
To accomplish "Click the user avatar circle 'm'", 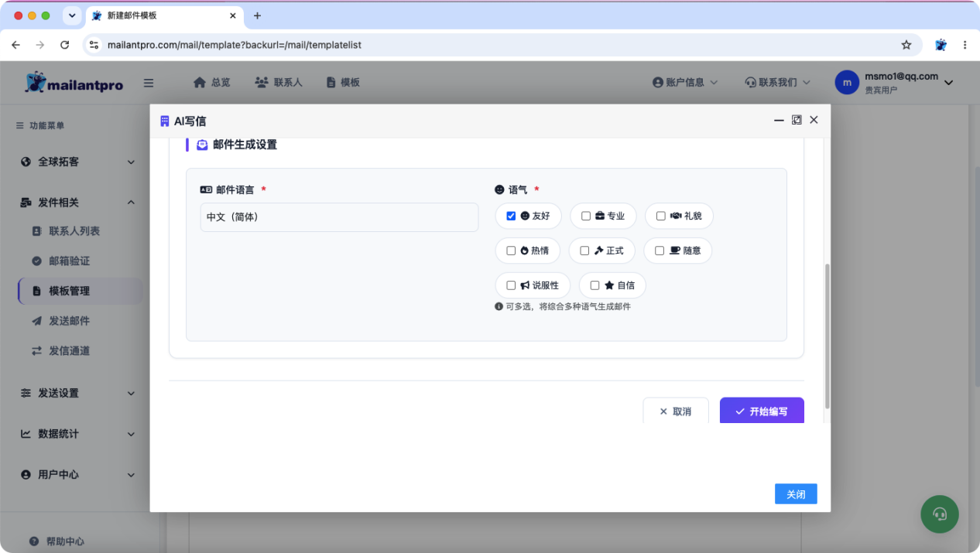I will coord(847,83).
